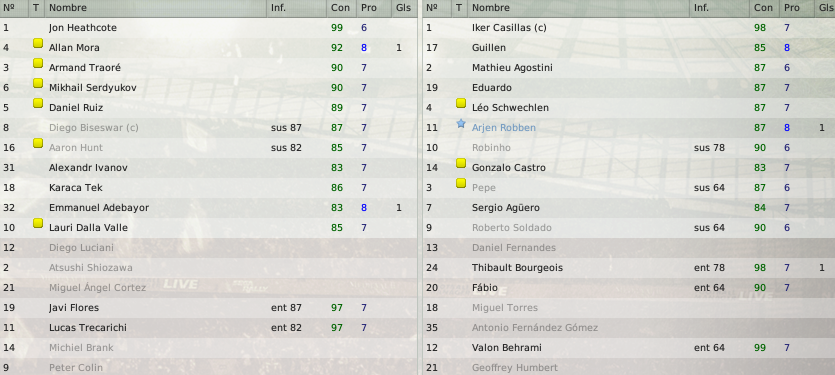Click Aaron Hunt's yellow card icon
835x375 pixels.
(38, 143)
